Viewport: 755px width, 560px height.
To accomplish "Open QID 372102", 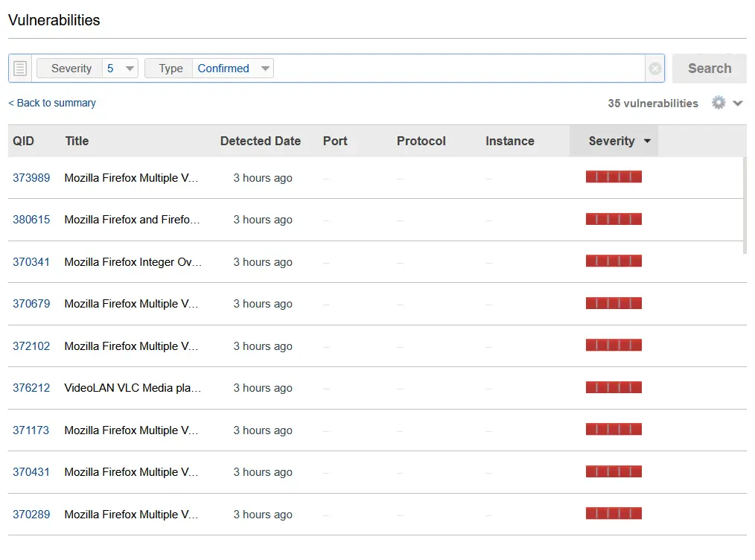I will [x=31, y=346].
